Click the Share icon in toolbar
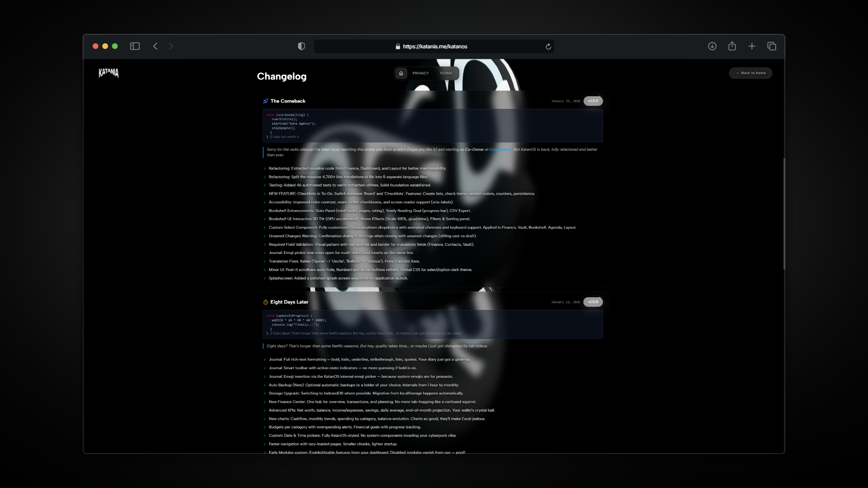 point(732,46)
